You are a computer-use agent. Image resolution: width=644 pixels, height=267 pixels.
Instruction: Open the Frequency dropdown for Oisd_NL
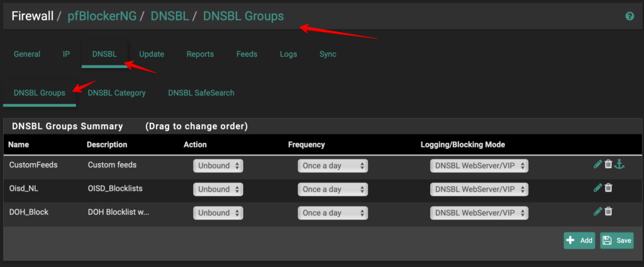[333, 190]
